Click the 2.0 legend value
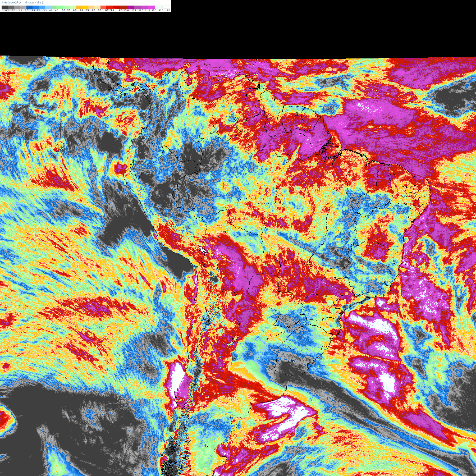This screenshot has height=476, width=476. click(26, 10)
